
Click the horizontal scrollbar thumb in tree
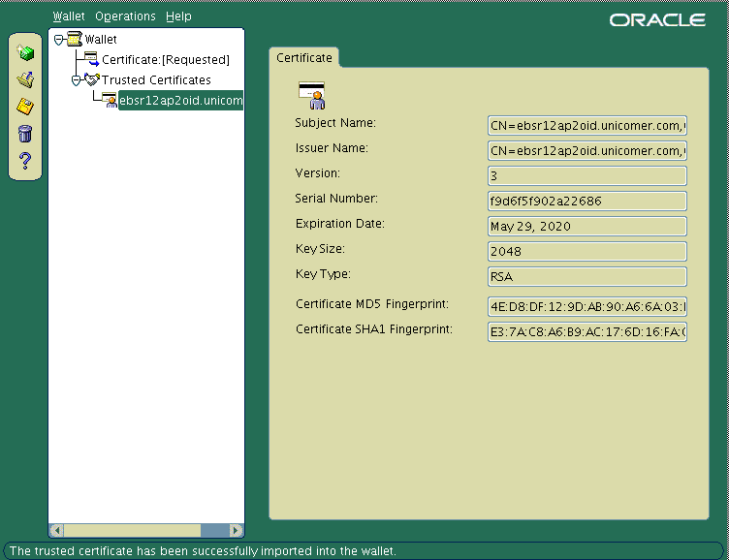pyautogui.click(x=132, y=530)
